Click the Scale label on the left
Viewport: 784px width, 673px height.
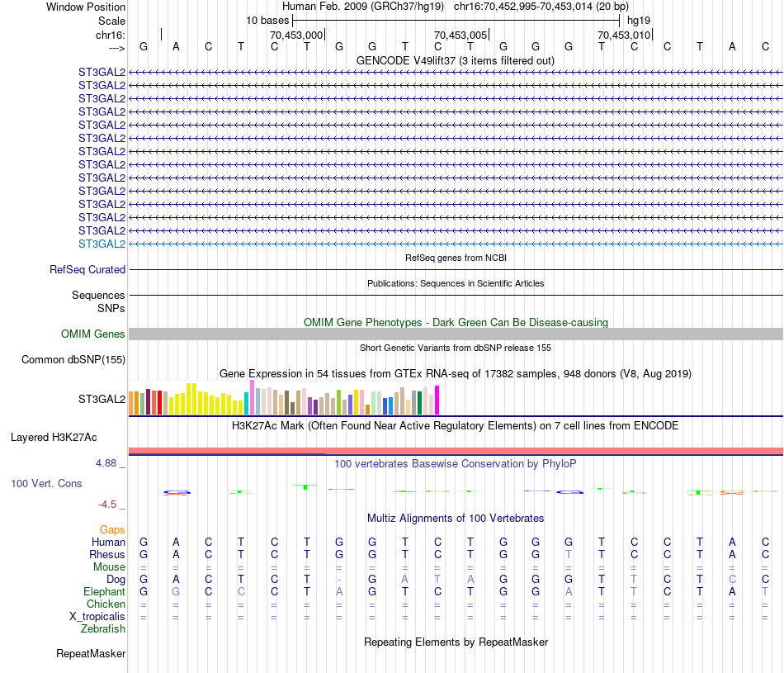(111, 21)
